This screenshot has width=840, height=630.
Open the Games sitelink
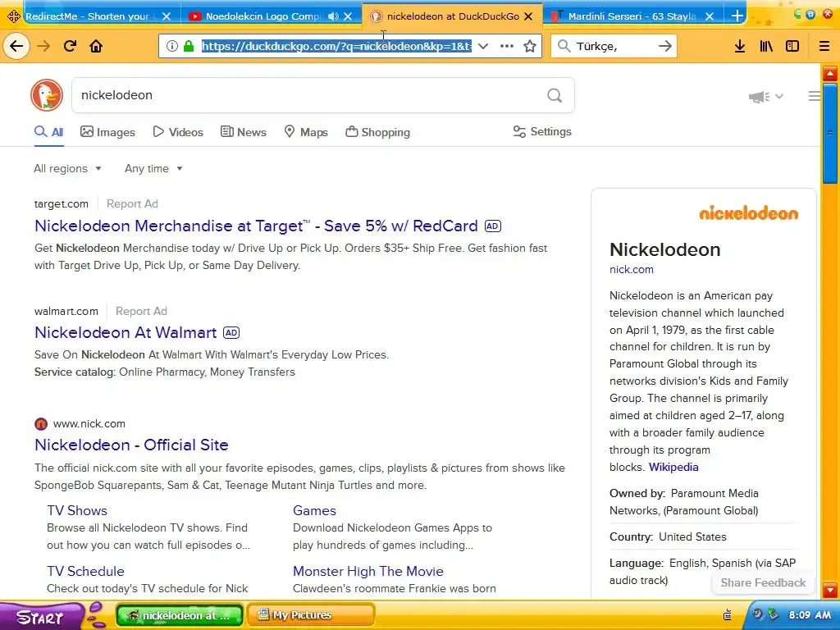[x=314, y=510]
